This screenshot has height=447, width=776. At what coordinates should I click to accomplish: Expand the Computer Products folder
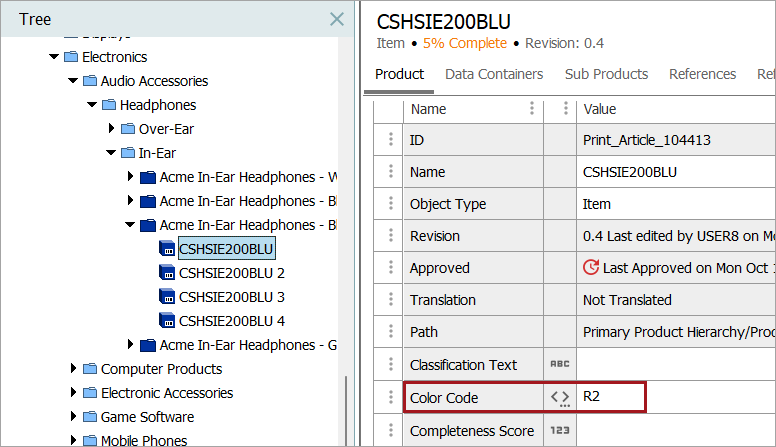(x=73, y=369)
